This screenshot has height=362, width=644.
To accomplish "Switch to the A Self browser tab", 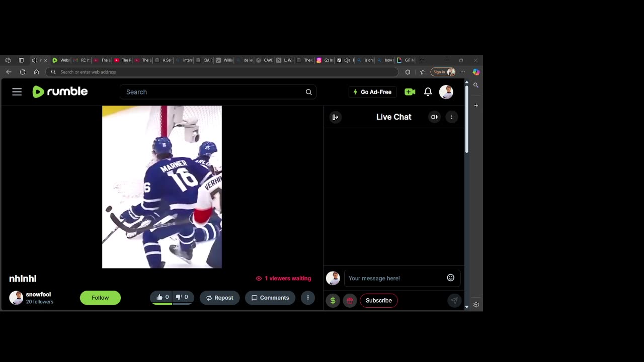I will 164,60.
